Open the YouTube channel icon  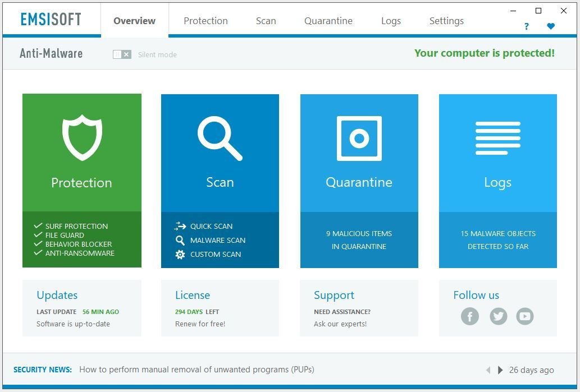pos(524,316)
